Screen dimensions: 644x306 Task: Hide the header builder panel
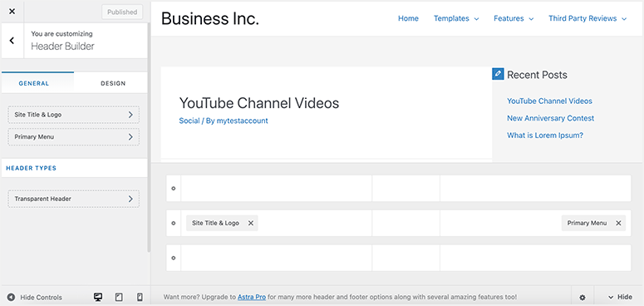click(620, 297)
